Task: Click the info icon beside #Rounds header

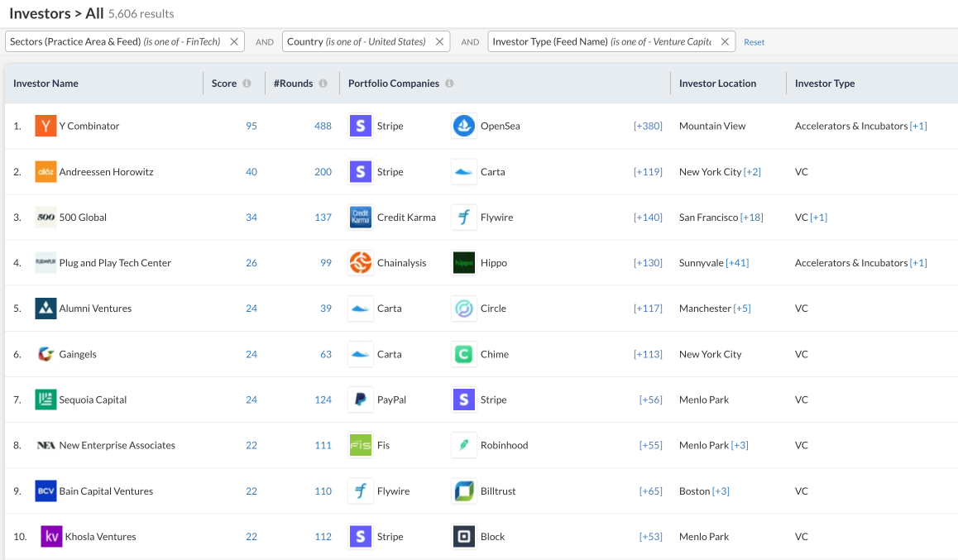Action: tap(323, 84)
